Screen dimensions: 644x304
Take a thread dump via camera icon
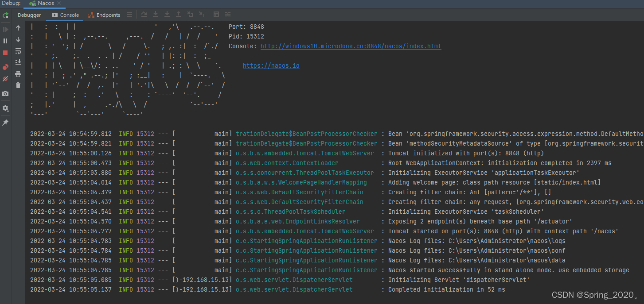pyautogui.click(x=6, y=93)
